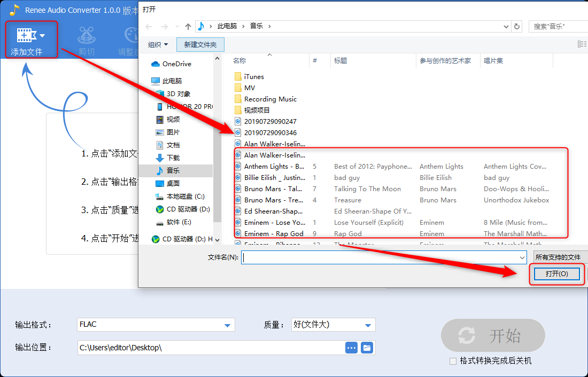Select 音乐 in the sidebar
The width and height of the screenshot is (588, 377).
tap(168, 170)
